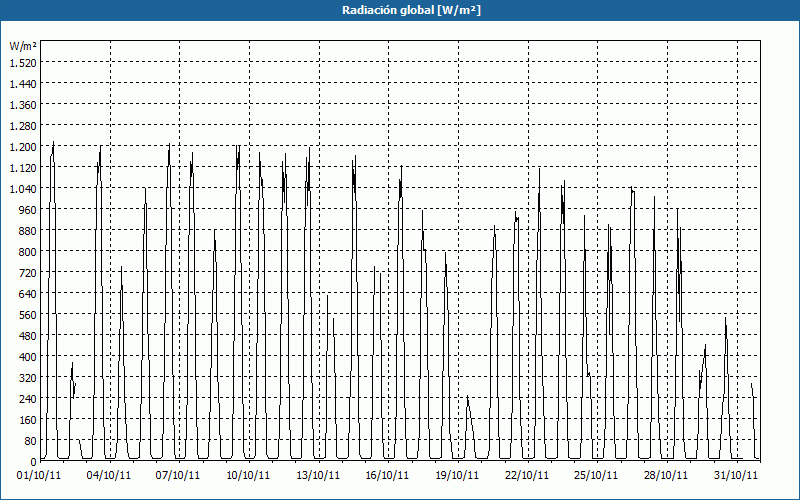The image size is (800, 500).
Task: Click the 640 y-axis label
Action: [28, 294]
